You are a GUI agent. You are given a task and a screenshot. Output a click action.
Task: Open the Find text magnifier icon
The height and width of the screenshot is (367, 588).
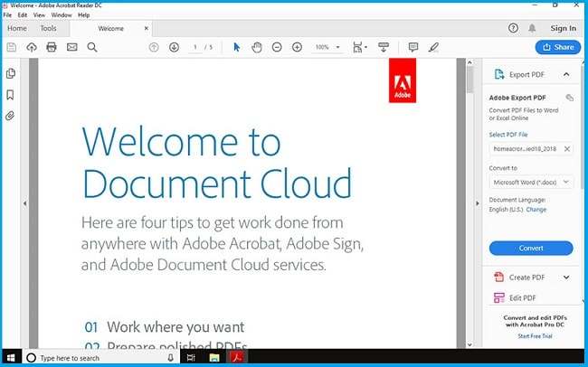[x=92, y=47]
